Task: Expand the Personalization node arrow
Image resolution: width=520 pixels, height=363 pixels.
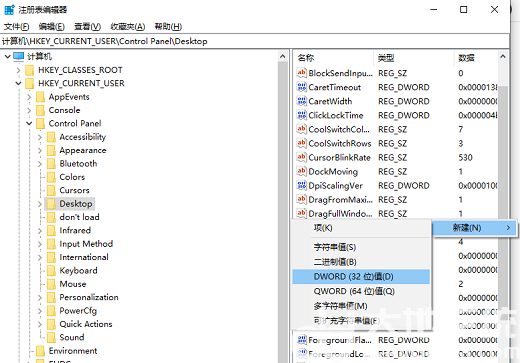Action: click(x=40, y=297)
